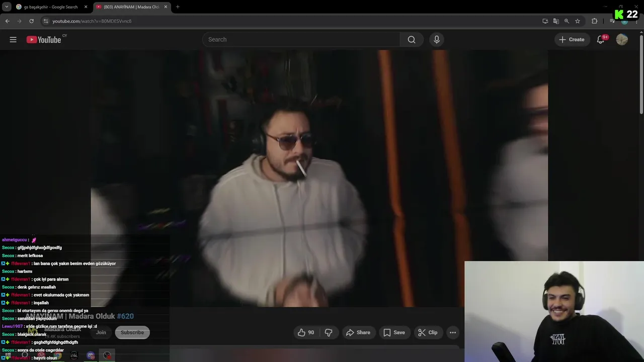
Task: Open the #620 hashtag link
Action: tap(125, 316)
